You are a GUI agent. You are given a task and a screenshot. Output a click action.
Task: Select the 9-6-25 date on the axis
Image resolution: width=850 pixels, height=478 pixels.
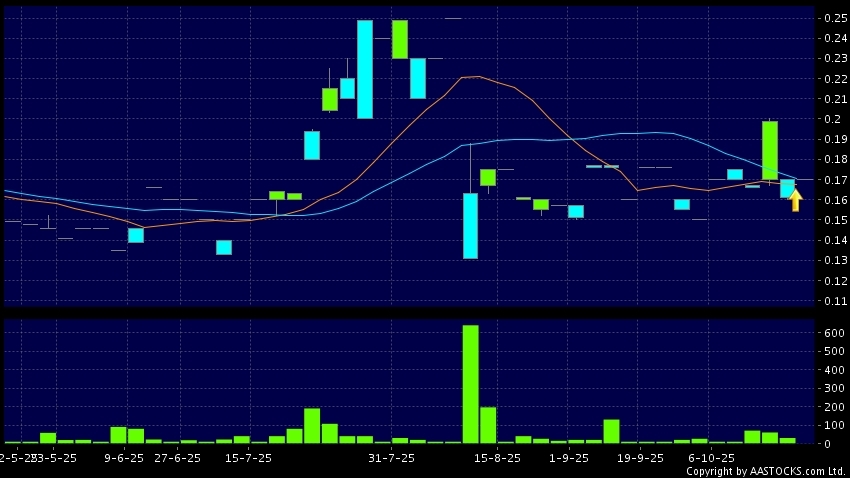click(x=124, y=458)
